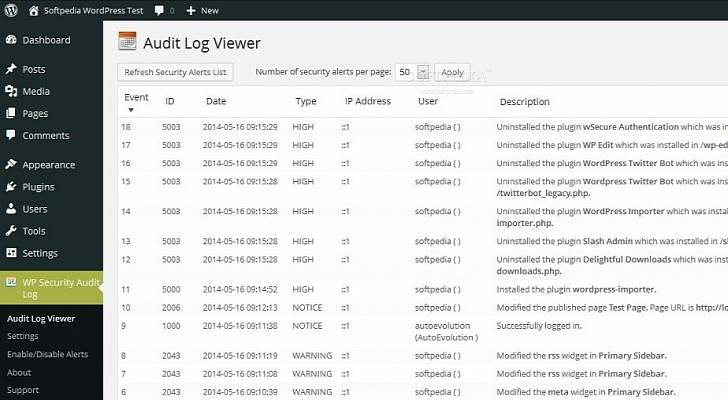Sort by Event column arrow
This screenshot has height=400, width=728.
tap(130, 110)
